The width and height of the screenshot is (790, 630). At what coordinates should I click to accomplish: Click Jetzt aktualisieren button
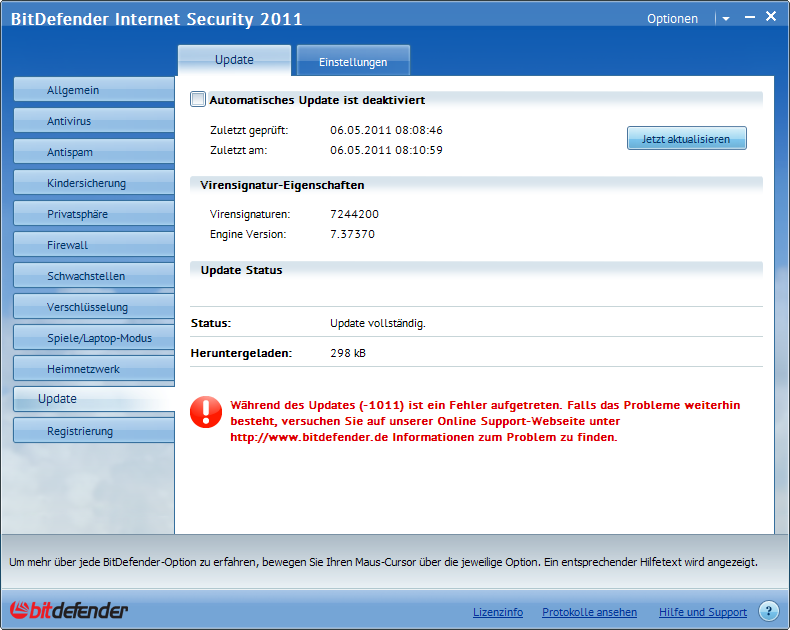click(x=686, y=139)
